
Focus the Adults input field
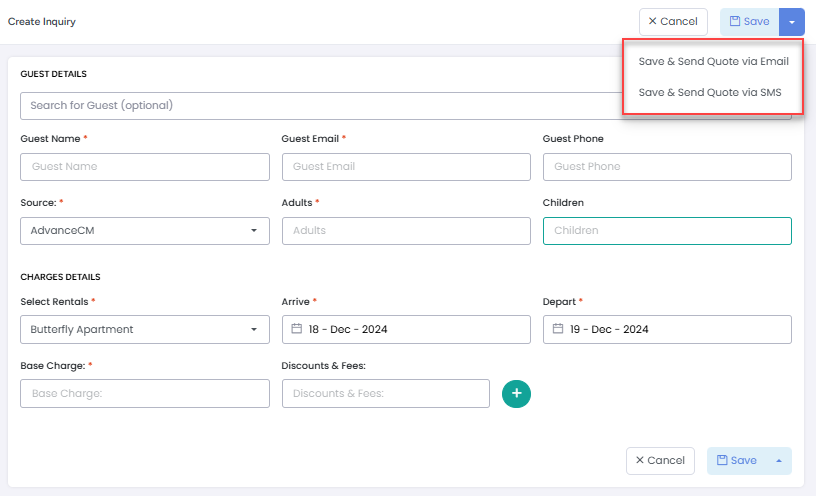tap(406, 231)
